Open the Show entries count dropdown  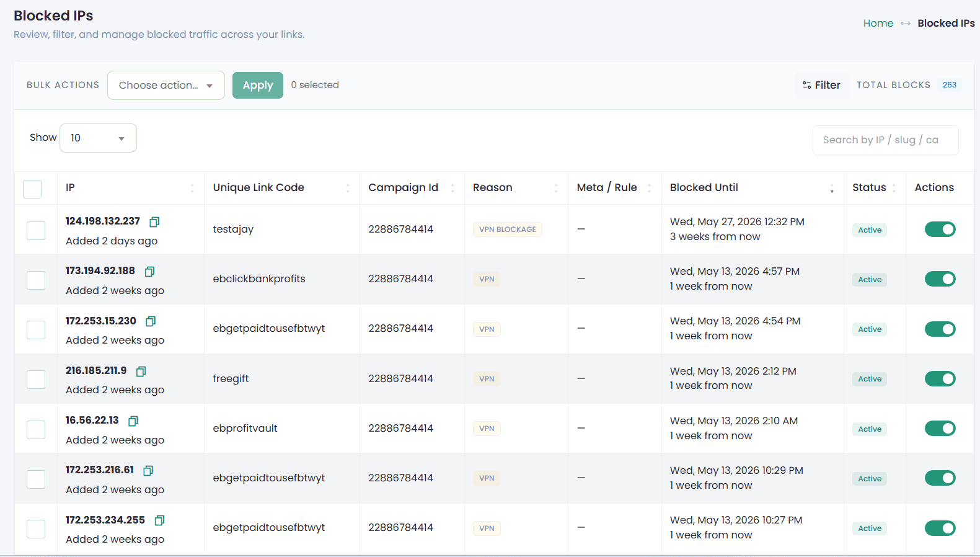click(98, 138)
